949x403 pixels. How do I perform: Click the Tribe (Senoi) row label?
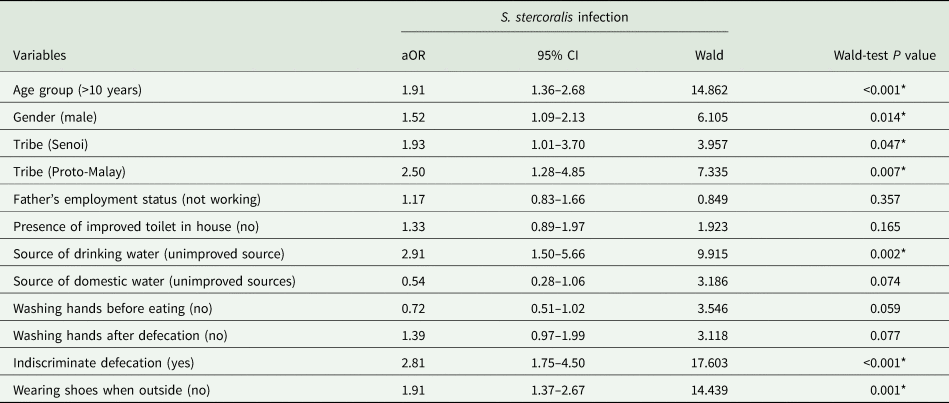click(x=54, y=142)
